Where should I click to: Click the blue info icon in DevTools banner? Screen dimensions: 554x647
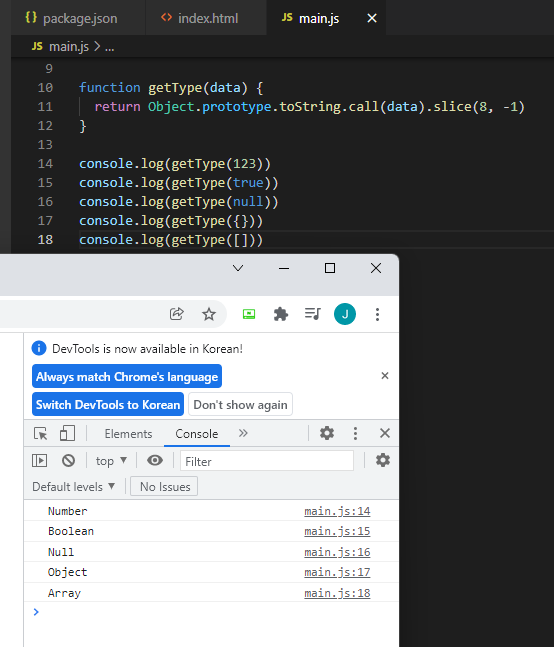coord(39,348)
